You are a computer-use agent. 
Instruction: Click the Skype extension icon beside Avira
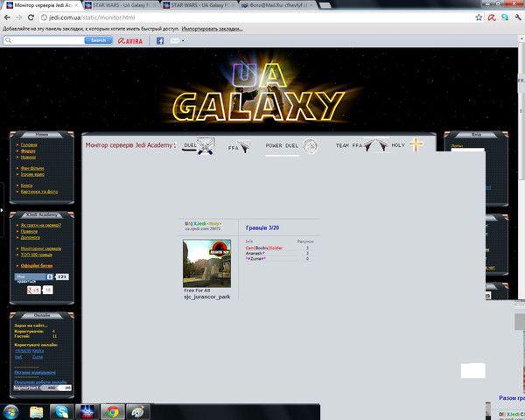(505, 17)
